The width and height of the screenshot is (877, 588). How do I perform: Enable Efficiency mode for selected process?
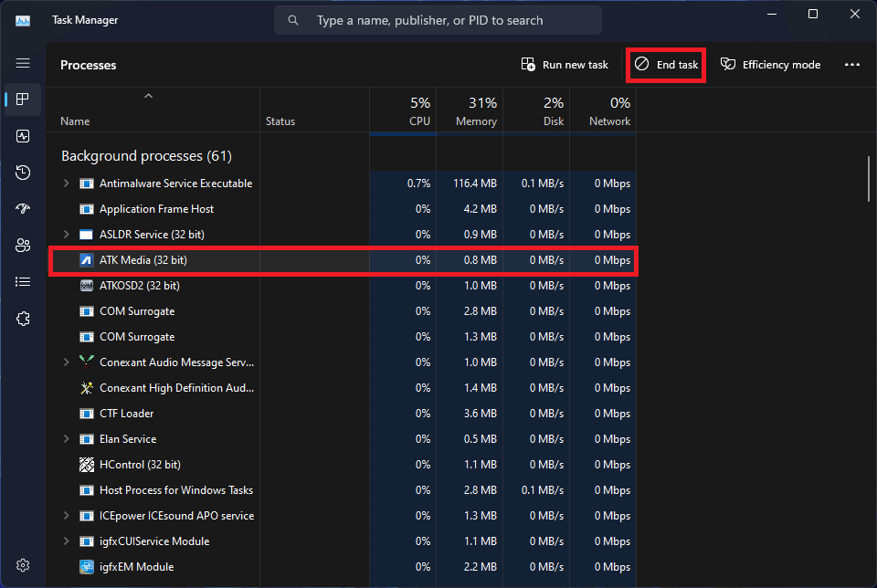pyautogui.click(x=770, y=65)
